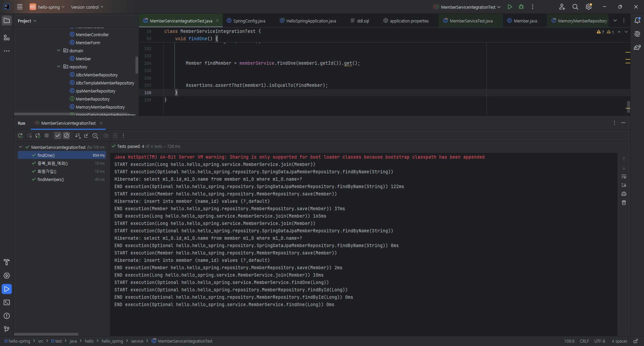This screenshot has height=346, width=644.
Task: Click hello_spring breadcrumb segment
Action: 112,341
